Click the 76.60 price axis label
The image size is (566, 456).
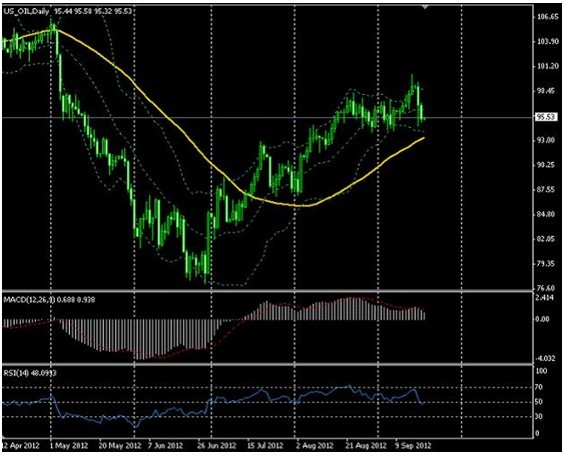[x=547, y=288]
